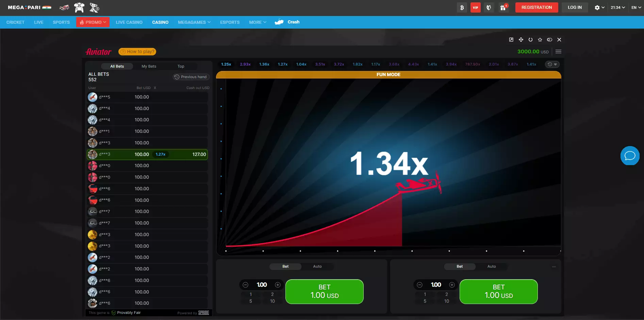Add Aviator to favorites star
Image resolution: width=644 pixels, height=320 pixels.
click(540, 40)
